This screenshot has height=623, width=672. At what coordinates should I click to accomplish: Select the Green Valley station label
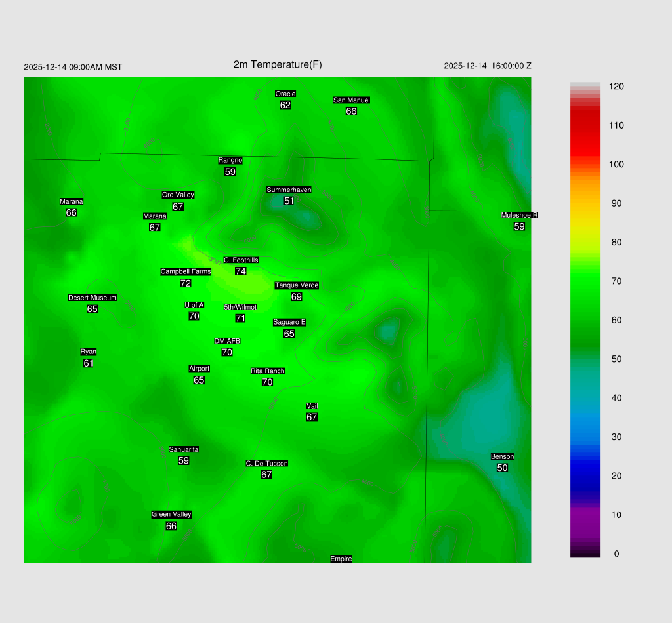coord(171,514)
